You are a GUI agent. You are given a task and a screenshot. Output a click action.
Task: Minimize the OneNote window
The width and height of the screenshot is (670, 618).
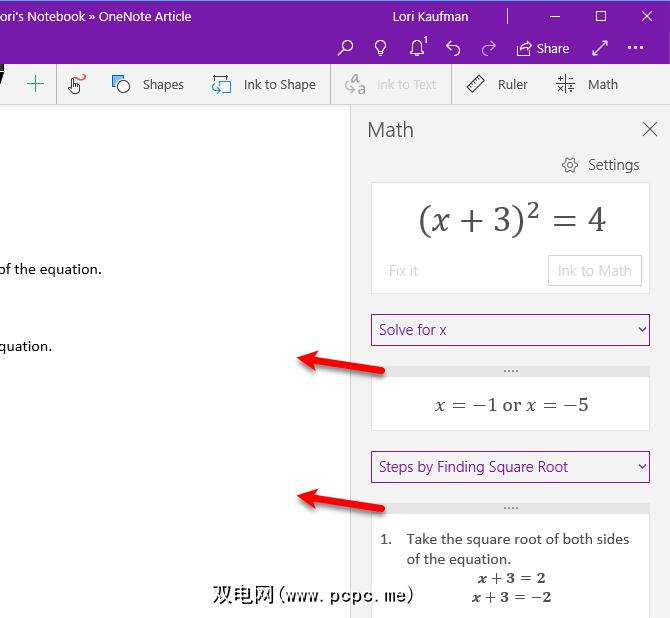(555, 17)
